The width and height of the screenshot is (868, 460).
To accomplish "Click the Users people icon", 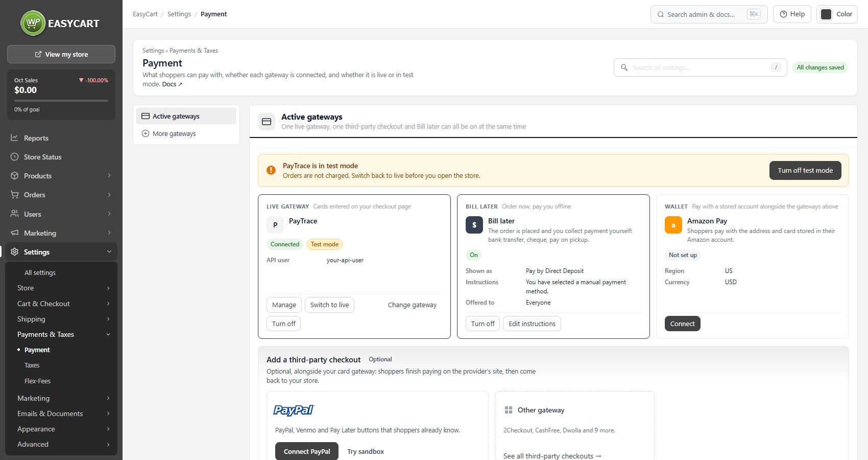I will (x=14, y=214).
